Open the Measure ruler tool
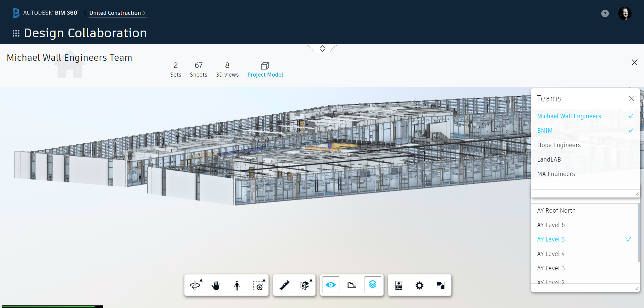This screenshot has width=644, height=308. click(x=284, y=285)
